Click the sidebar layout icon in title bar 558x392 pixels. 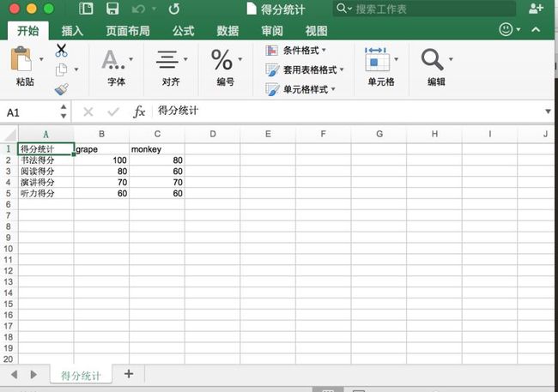coord(86,9)
